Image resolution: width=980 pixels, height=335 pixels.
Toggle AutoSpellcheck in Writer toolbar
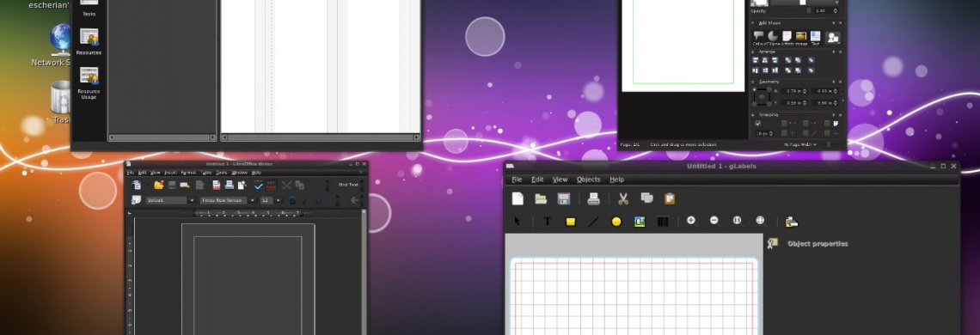(x=272, y=185)
